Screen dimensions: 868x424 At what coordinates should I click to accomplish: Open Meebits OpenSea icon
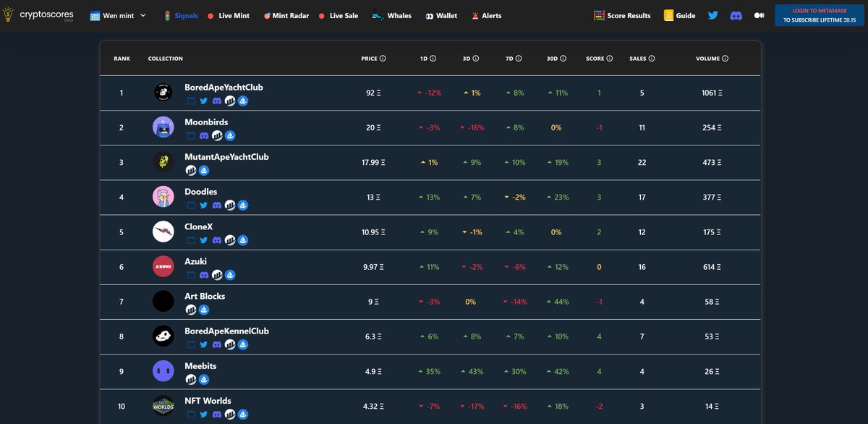204,379
